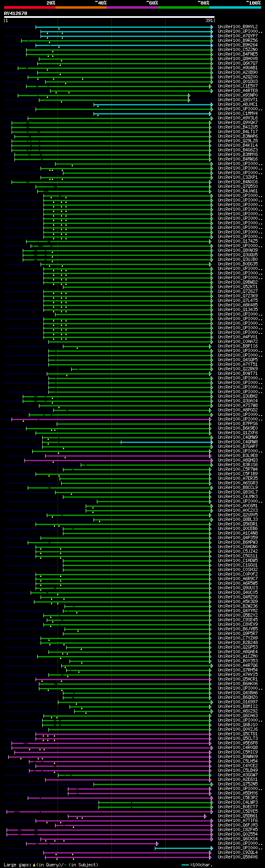Click the cyan ~100% legend color bar
265x868 pixels.
pyautogui.click(x=235, y=7)
